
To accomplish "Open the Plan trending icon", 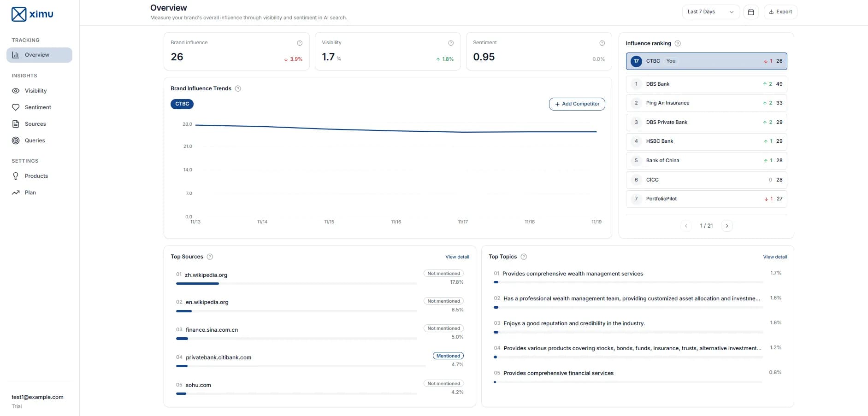I will pos(16,192).
